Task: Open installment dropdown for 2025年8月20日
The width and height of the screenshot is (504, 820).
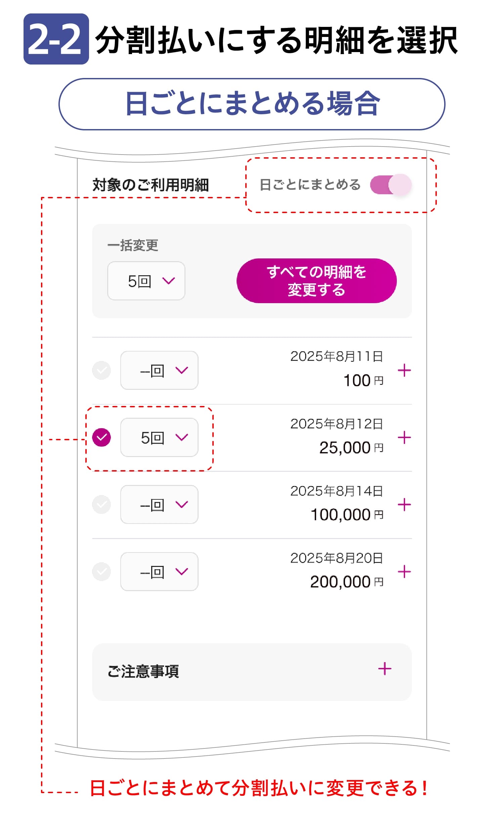Action: 159,572
